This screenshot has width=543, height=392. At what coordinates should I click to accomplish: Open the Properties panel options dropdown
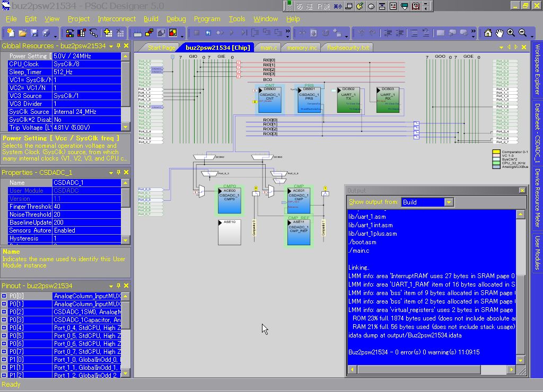(111, 173)
